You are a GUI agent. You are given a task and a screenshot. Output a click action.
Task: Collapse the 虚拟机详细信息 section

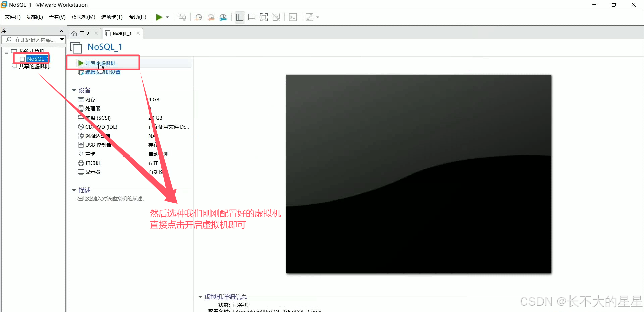pyautogui.click(x=200, y=297)
